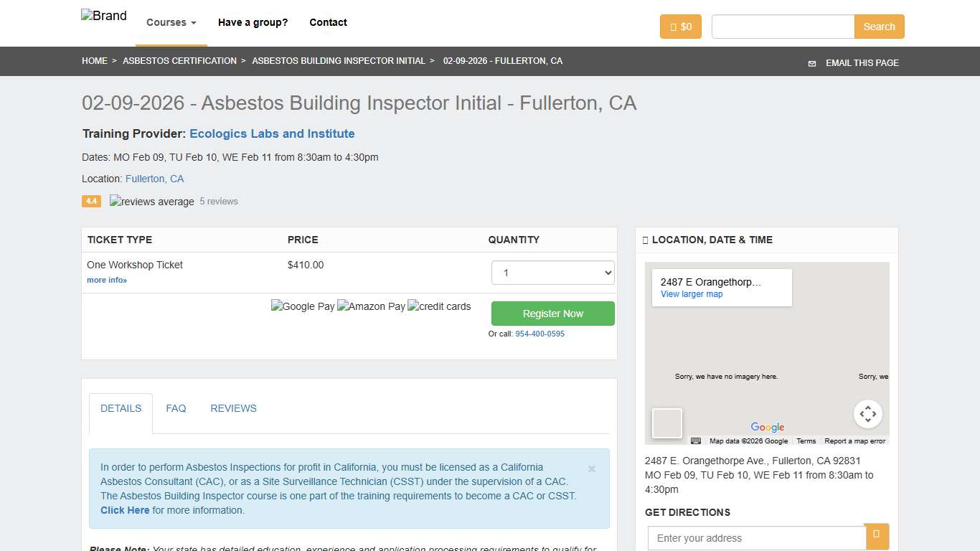Viewport: 980px width, 551px height.
Task: Select the Google Pay payment icon
Action: point(303,306)
